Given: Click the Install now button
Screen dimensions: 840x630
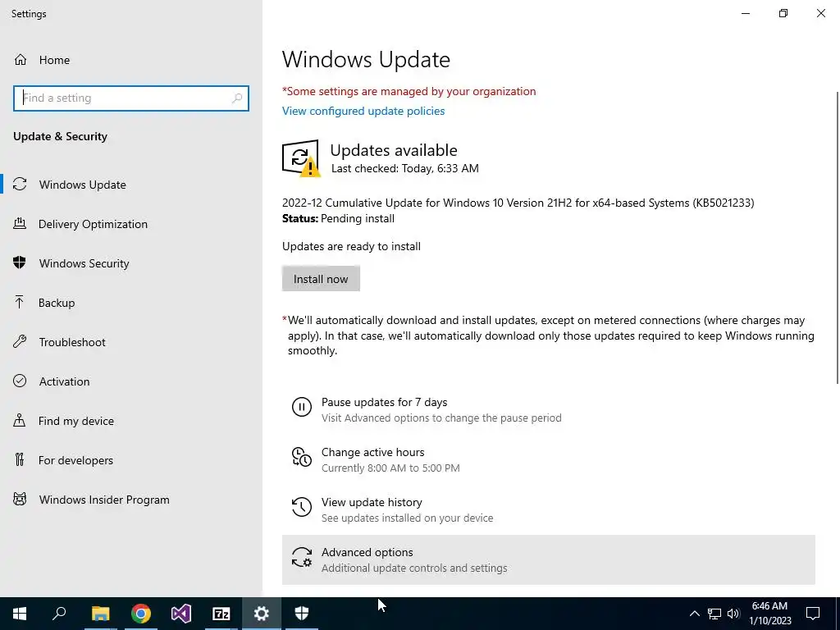Looking at the screenshot, I should pyautogui.click(x=321, y=279).
